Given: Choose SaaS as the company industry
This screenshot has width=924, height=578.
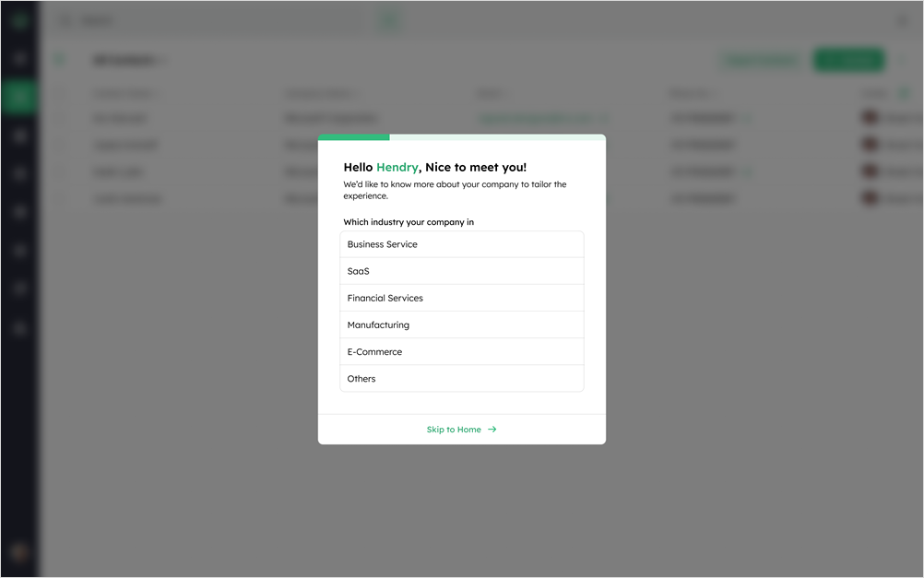Looking at the screenshot, I should (461, 271).
